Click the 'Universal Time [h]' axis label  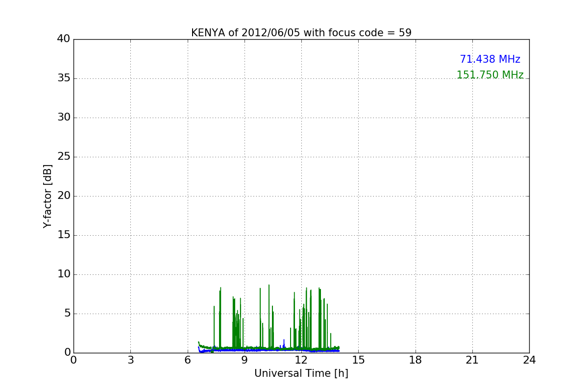pyautogui.click(x=301, y=373)
